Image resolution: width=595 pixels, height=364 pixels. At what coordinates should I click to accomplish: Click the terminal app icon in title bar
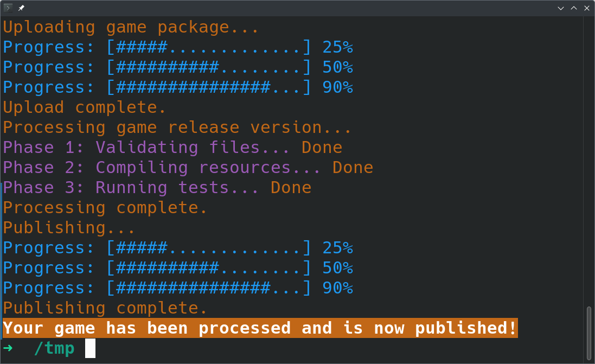[8, 8]
